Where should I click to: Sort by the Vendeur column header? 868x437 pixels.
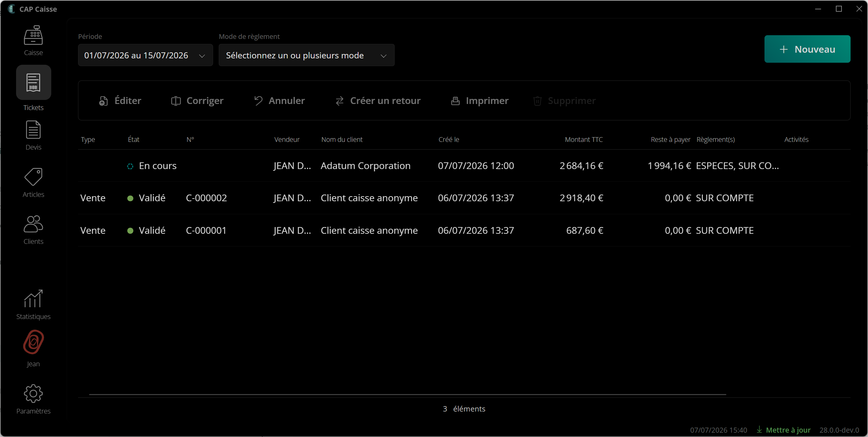pos(287,140)
